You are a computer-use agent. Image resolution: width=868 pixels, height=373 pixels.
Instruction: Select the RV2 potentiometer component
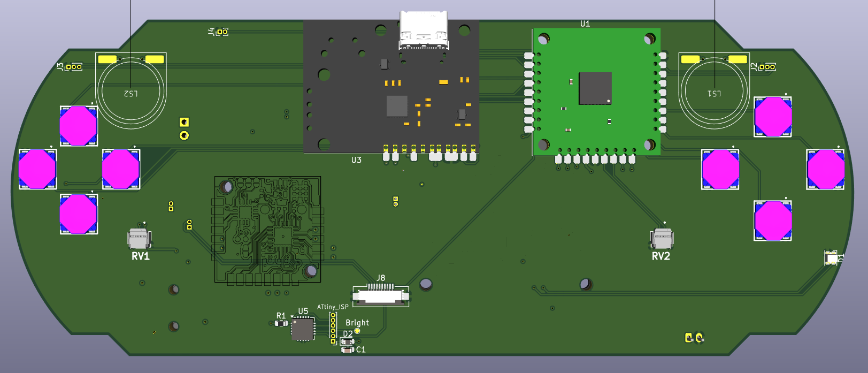pyautogui.click(x=662, y=238)
